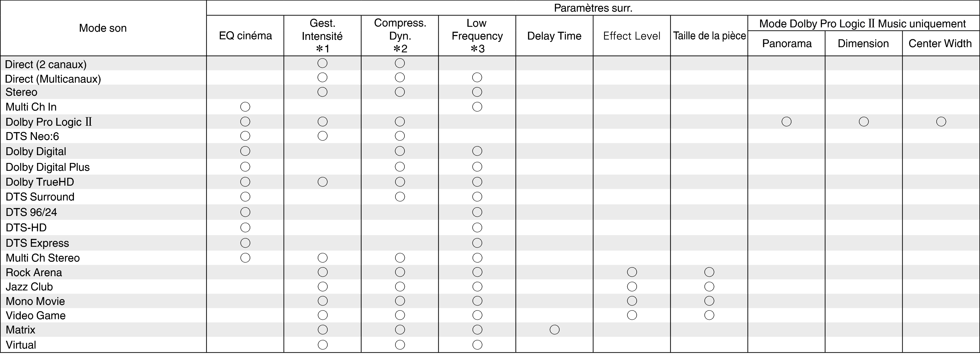
Task: Click the Paramètres surr. header
Action: [593, 8]
